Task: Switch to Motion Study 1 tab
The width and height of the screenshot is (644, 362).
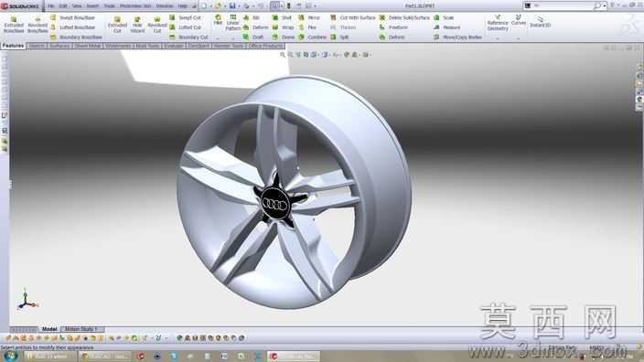Action: click(x=81, y=329)
